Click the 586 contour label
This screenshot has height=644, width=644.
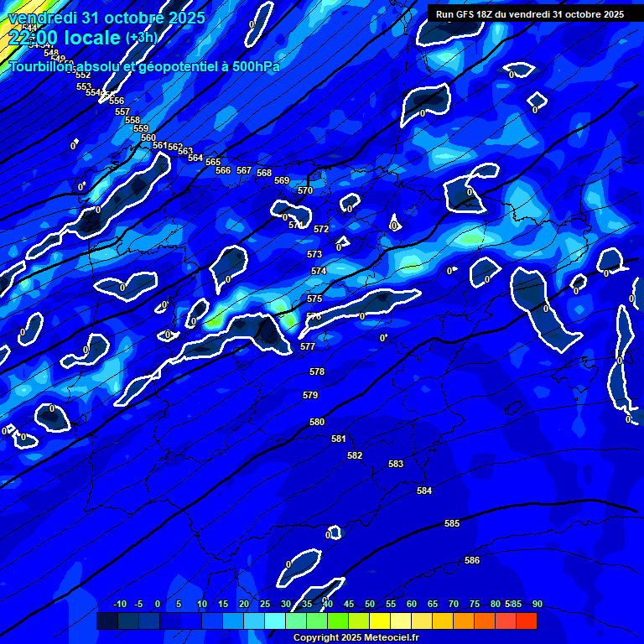[x=472, y=560]
